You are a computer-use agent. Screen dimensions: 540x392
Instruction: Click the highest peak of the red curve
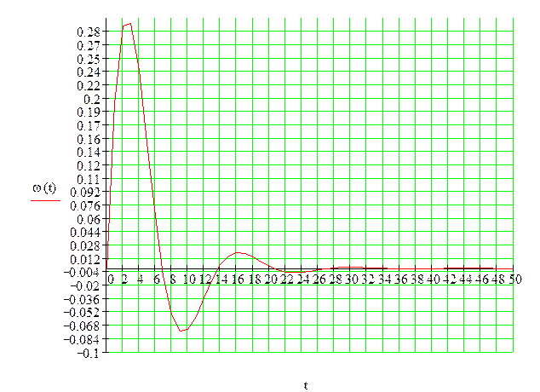128,25
